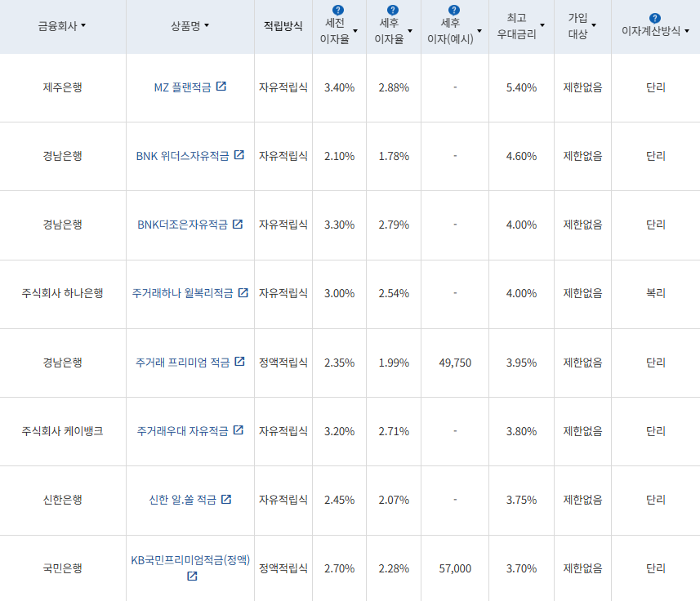Click the external link icon after MZ 플랜적금

coord(221,87)
